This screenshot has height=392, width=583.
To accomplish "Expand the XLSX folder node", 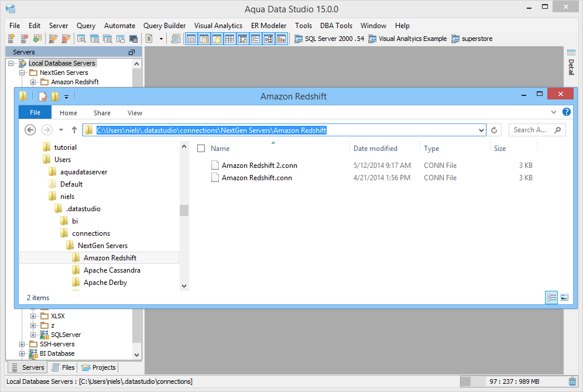I will pyautogui.click(x=33, y=316).
